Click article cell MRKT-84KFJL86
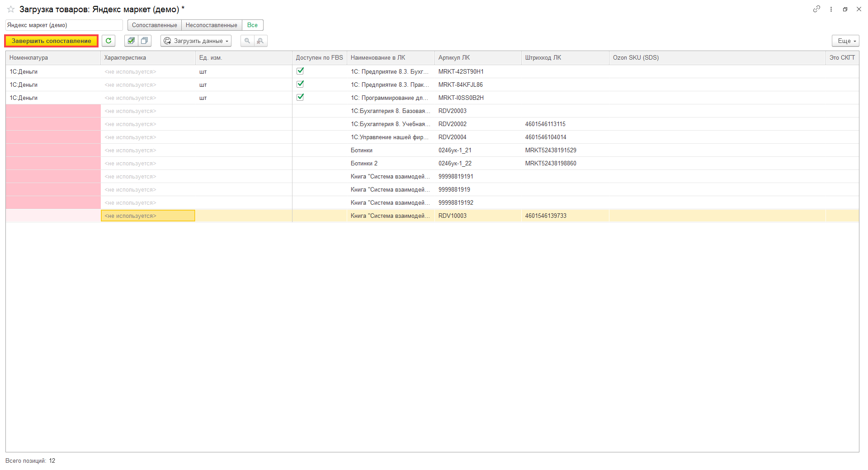The width and height of the screenshot is (868, 470). tap(478, 85)
